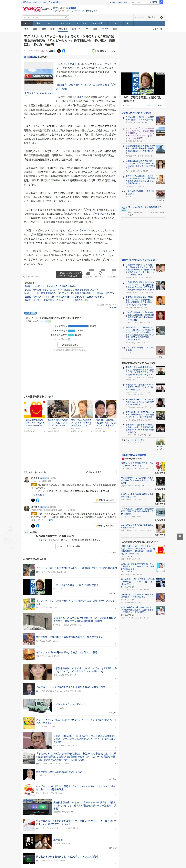Share 門倉貴史's comment on X

[x=33, y=500]
